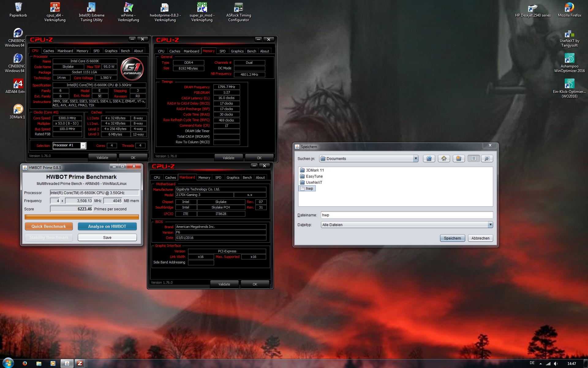
Task: Switch to details view in Speichern dialog
Action: (x=487, y=159)
